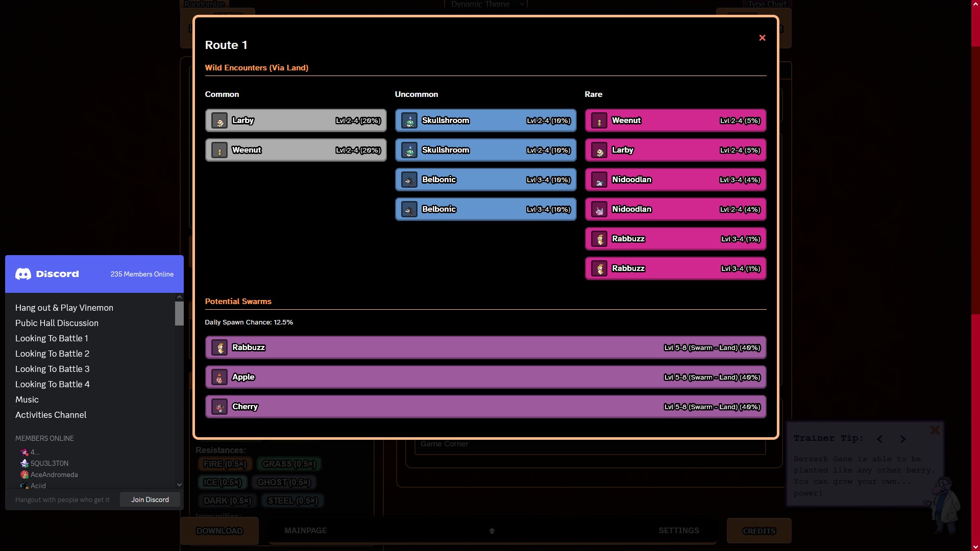Screen dimensions: 980x551
Task: Click the Rabbuzz swarm sprite icon
Action: (x=219, y=348)
